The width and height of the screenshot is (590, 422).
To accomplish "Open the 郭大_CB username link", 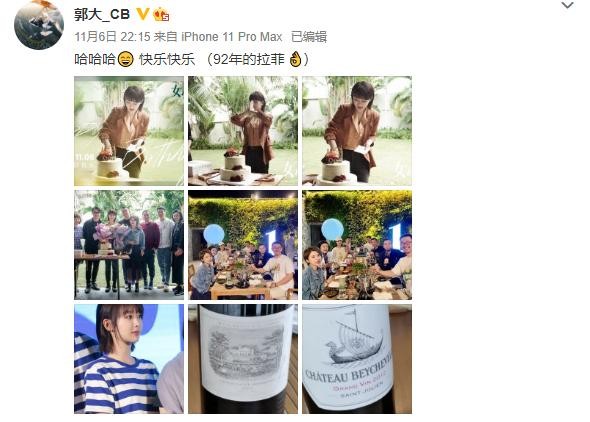I will coord(102,14).
